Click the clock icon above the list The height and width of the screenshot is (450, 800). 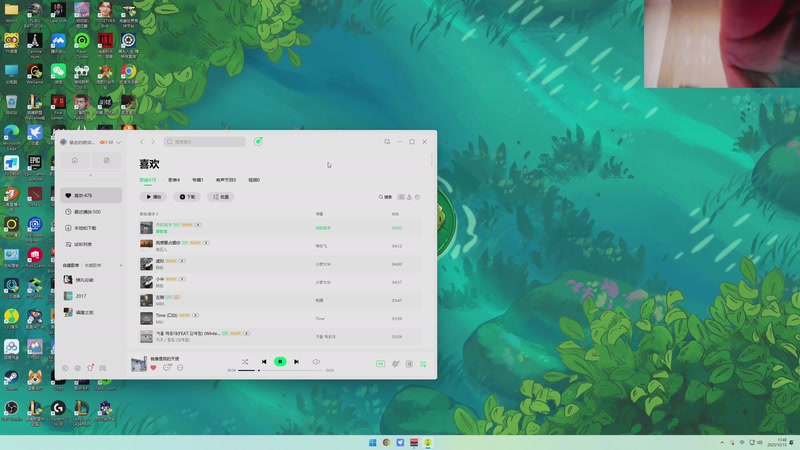coord(417,197)
